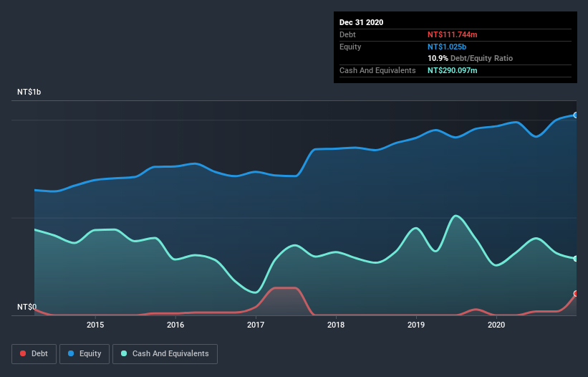Select the Debt endpoint marker on chart

point(576,294)
